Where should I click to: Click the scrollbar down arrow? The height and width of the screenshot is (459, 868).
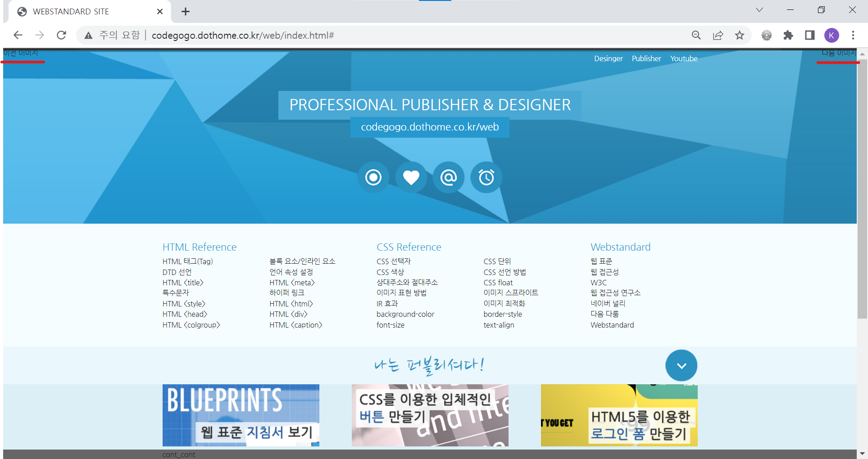click(862, 454)
